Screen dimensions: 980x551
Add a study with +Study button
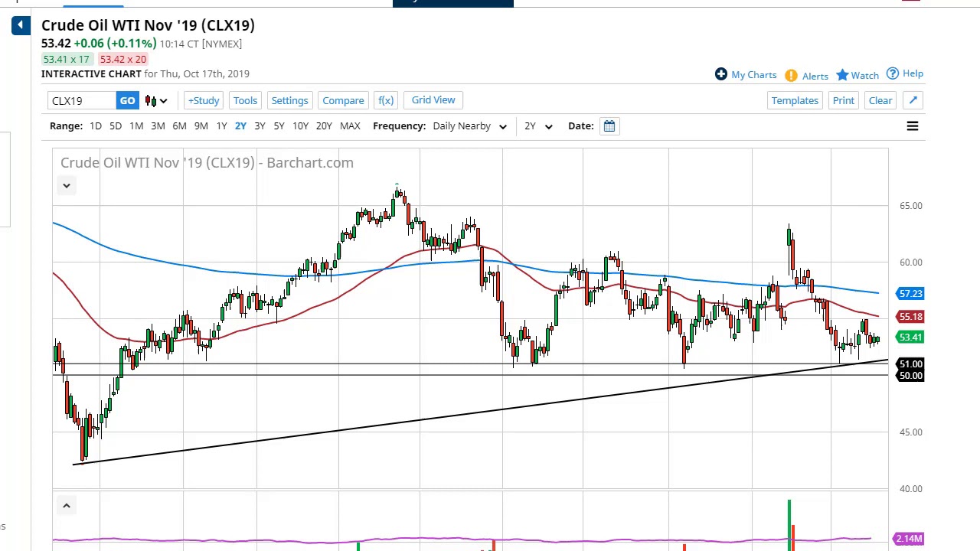204,100
